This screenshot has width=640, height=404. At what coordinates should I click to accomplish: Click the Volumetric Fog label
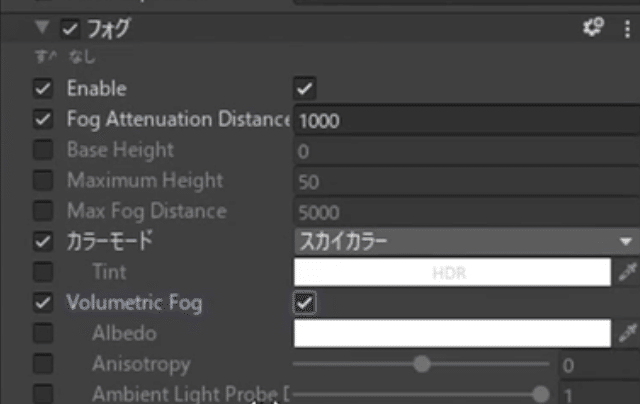point(134,303)
